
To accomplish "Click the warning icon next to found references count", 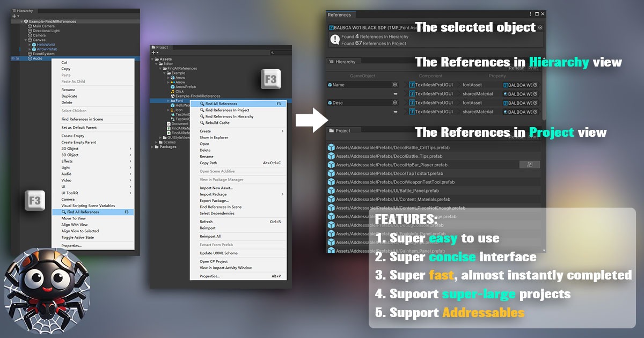I will 335,39.
